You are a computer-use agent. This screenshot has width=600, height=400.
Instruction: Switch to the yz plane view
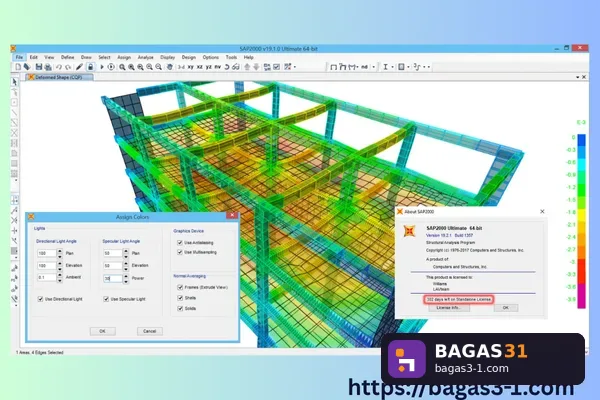tap(209, 67)
